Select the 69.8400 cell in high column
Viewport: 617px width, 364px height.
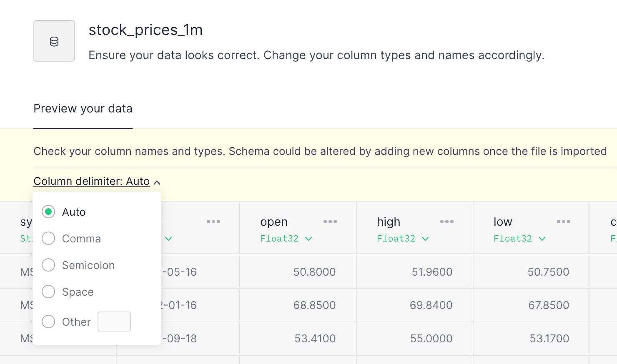(431, 305)
